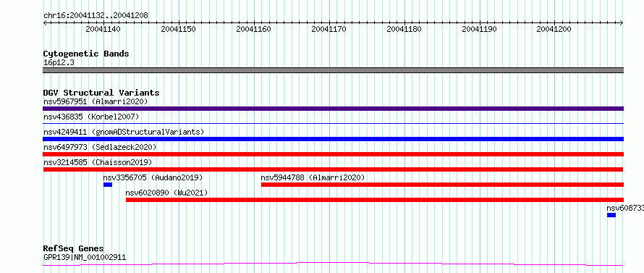Click the red nsv3214585 variant bar

point(333,169)
